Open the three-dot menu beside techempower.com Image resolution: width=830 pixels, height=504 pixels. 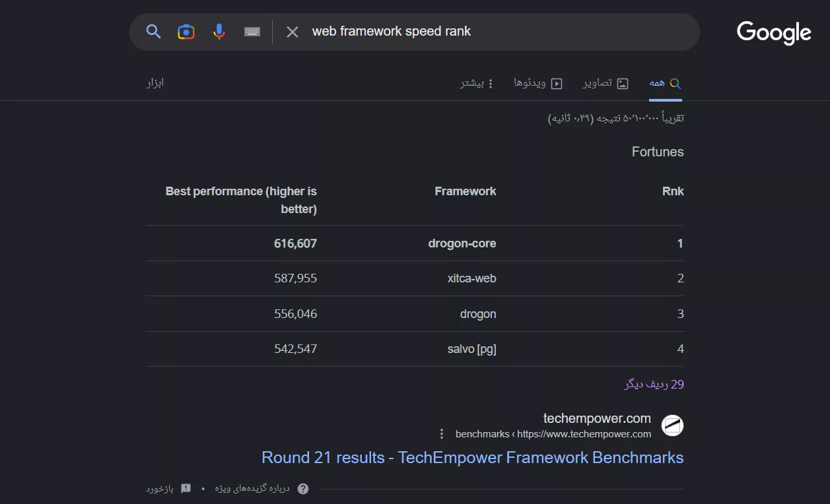(442, 434)
